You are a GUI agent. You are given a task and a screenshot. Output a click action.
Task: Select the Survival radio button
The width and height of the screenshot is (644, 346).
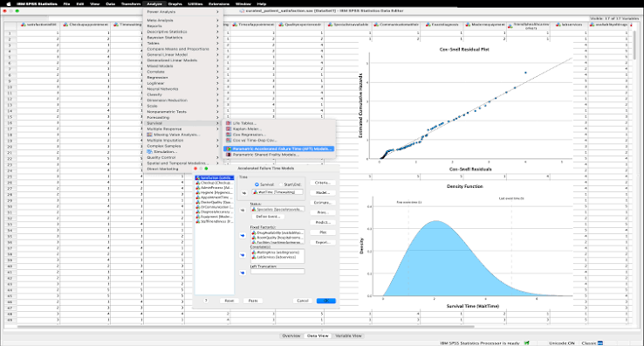point(257,184)
